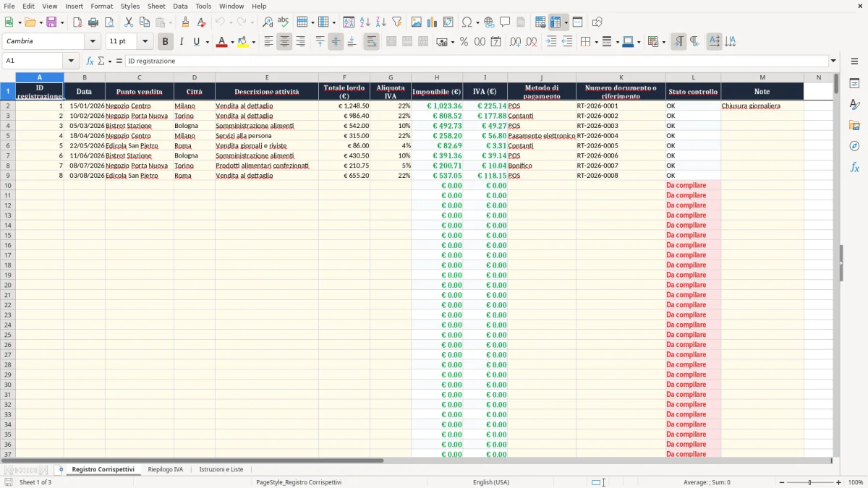
Task: Apply yellow background color swatch
Action: [x=243, y=42]
